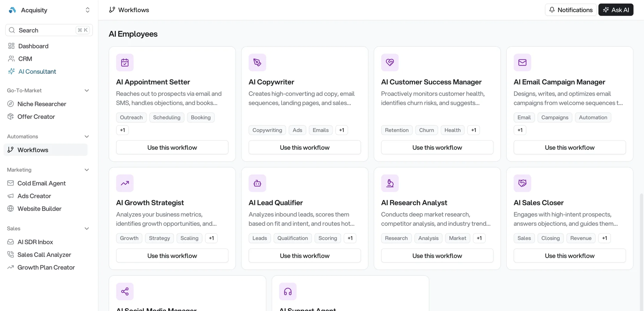Switch to the Dashboard page
Viewport: 644px width, 311px height.
33,46
